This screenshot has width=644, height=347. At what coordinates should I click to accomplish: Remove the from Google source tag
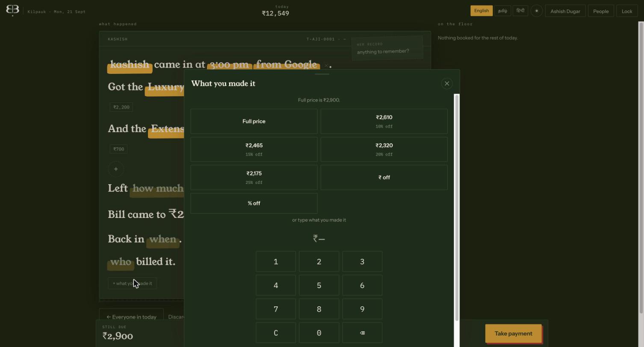[x=326, y=65]
